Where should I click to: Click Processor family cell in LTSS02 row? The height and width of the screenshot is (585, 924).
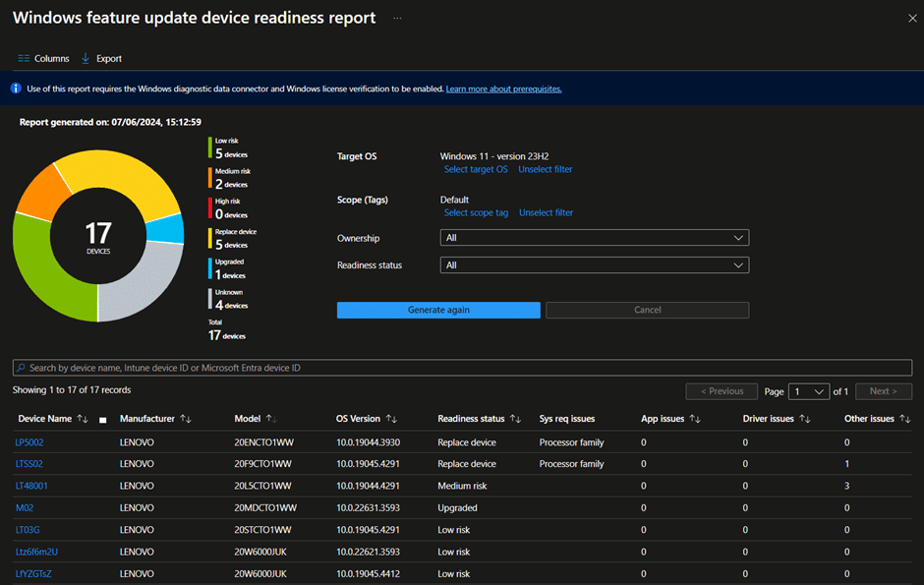(572, 464)
